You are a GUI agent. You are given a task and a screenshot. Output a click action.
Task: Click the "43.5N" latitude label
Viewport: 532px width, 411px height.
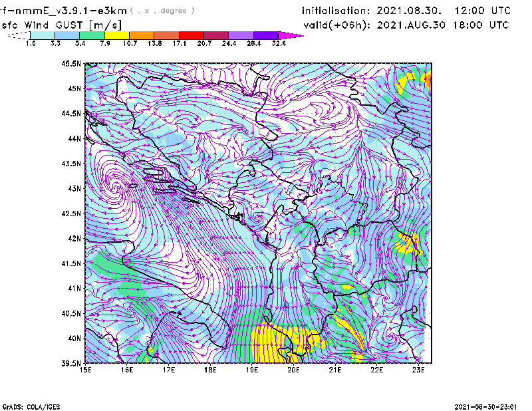(71, 164)
